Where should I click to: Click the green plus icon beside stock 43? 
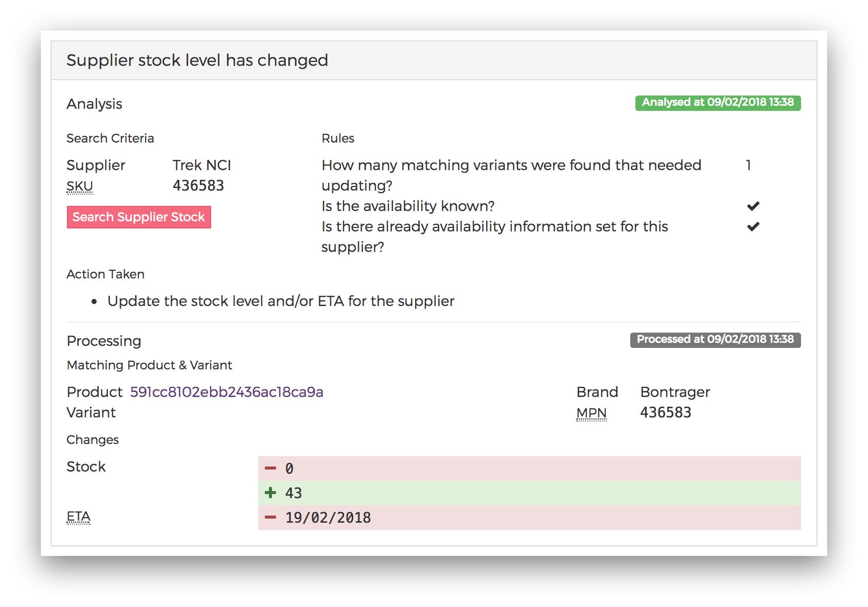coord(270,493)
